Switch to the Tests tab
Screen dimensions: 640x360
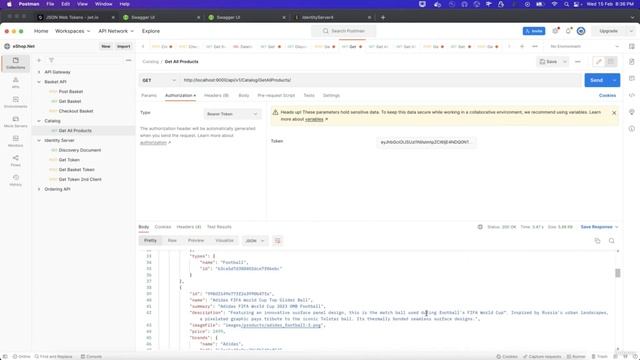coord(309,96)
